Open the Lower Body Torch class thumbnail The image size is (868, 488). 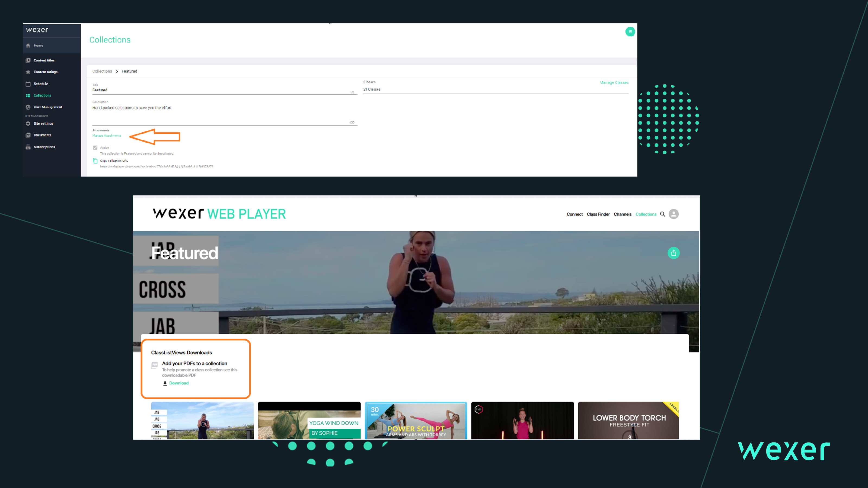tap(628, 420)
